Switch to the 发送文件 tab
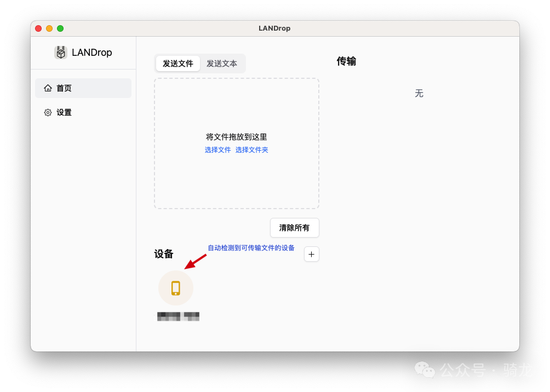This screenshot has height=392, width=550. click(x=177, y=64)
